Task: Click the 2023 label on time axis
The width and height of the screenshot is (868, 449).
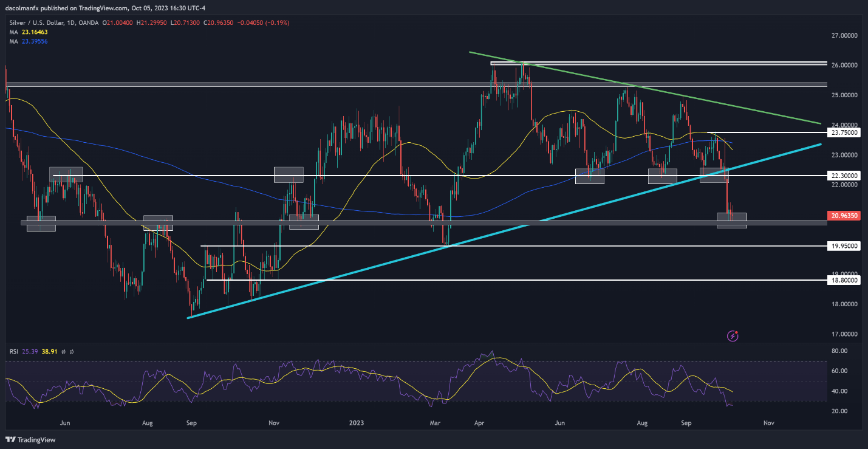Action: 357,422
